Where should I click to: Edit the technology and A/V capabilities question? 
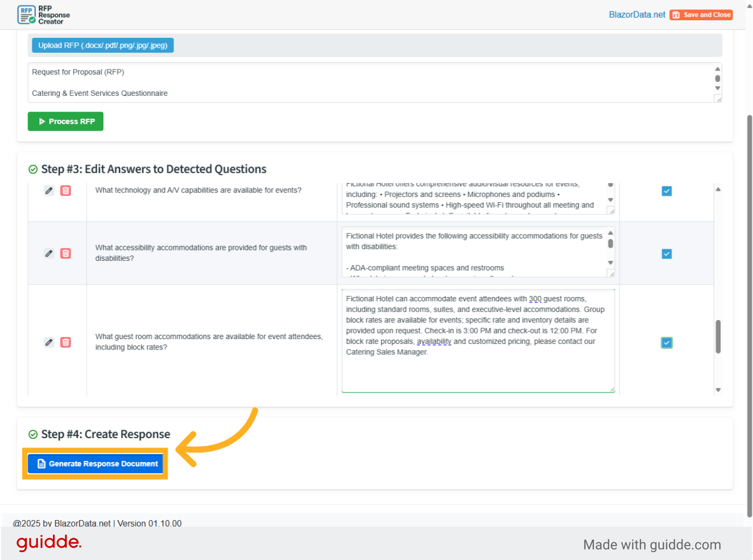[49, 190]
